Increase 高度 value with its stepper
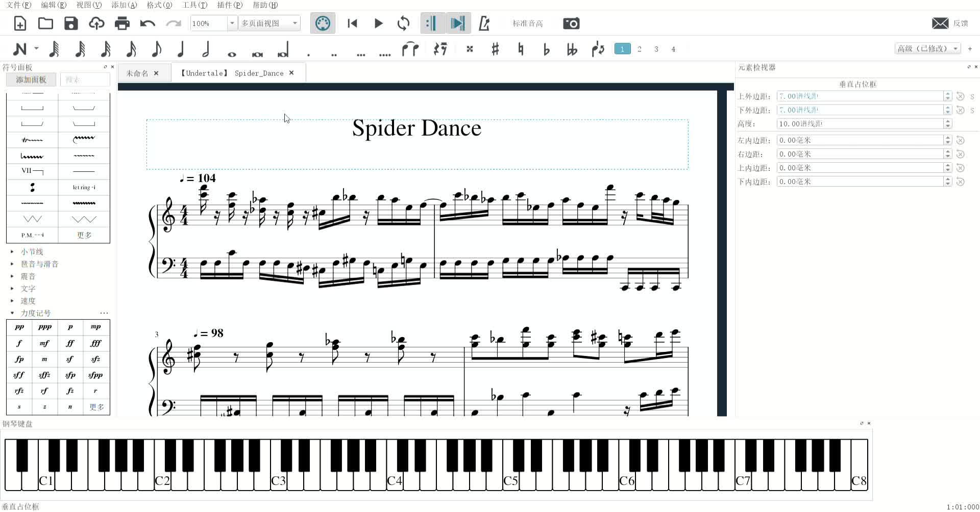 [947, 121]
